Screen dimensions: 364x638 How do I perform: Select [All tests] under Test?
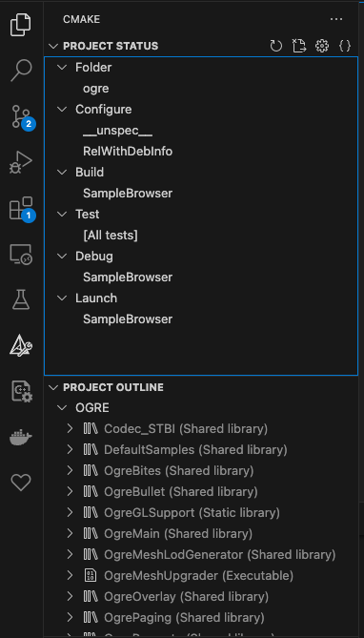pos(111,236)
